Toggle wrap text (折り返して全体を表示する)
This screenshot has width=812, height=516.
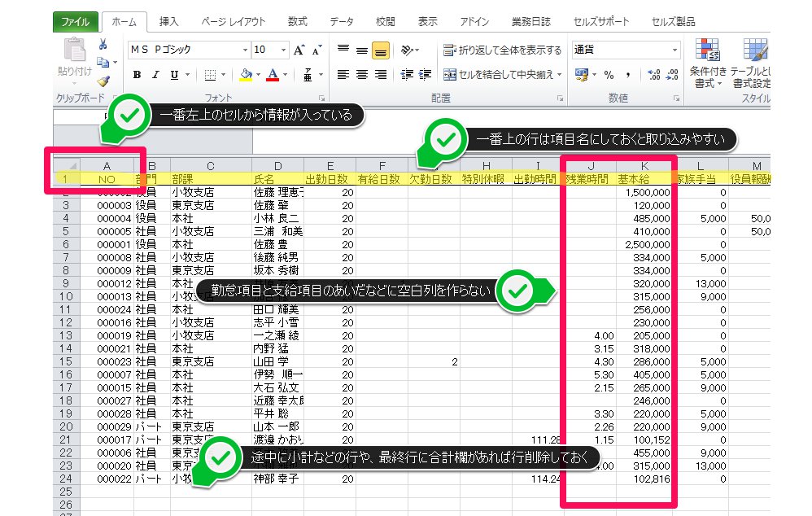pyautogui.click(x=502, y=50)
